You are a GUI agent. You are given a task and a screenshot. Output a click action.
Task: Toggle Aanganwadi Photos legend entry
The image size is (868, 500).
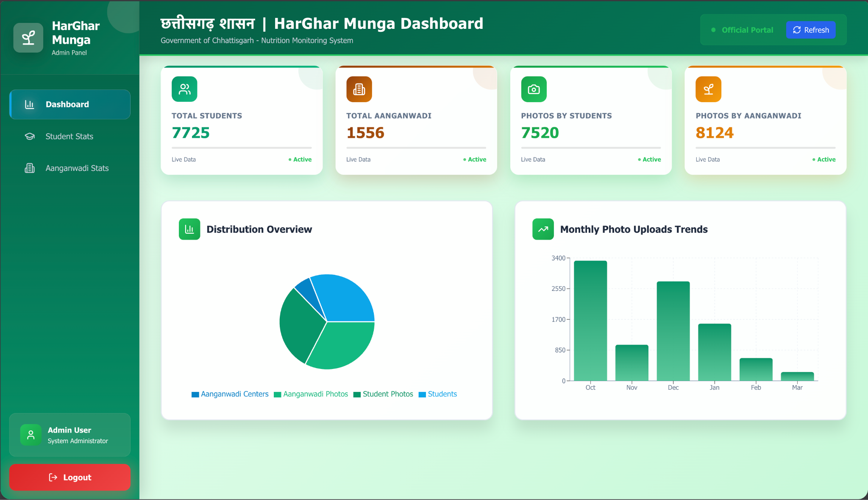click(x=311, y=394)
